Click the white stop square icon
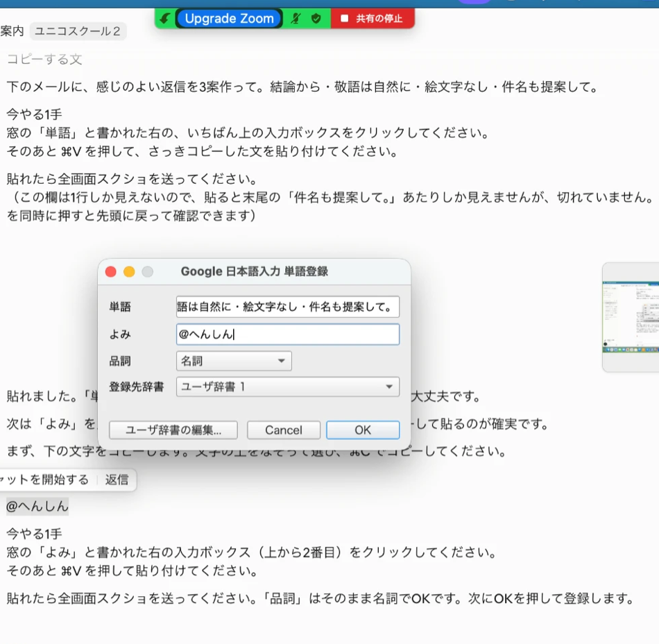659x644 pixels. (x=344, y=19)
